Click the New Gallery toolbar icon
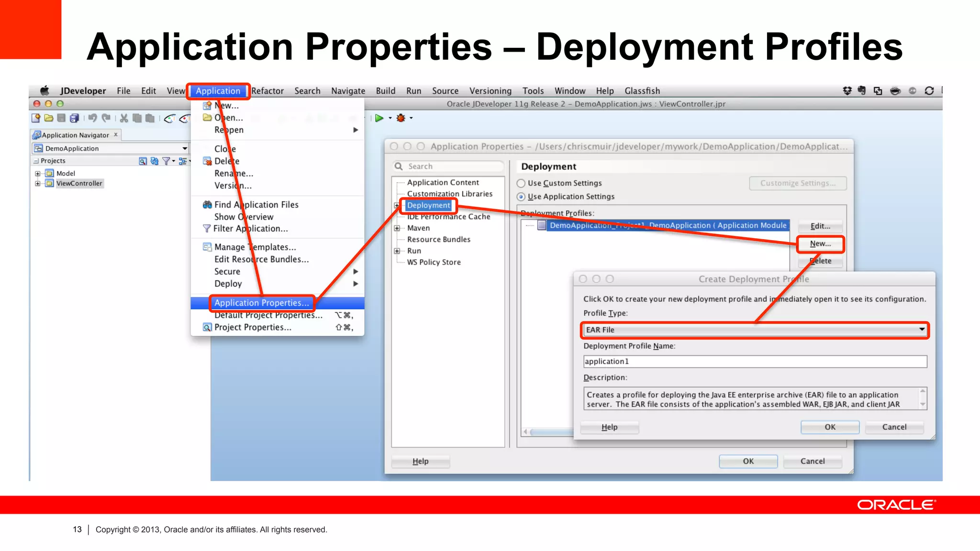 coord(36,118)
